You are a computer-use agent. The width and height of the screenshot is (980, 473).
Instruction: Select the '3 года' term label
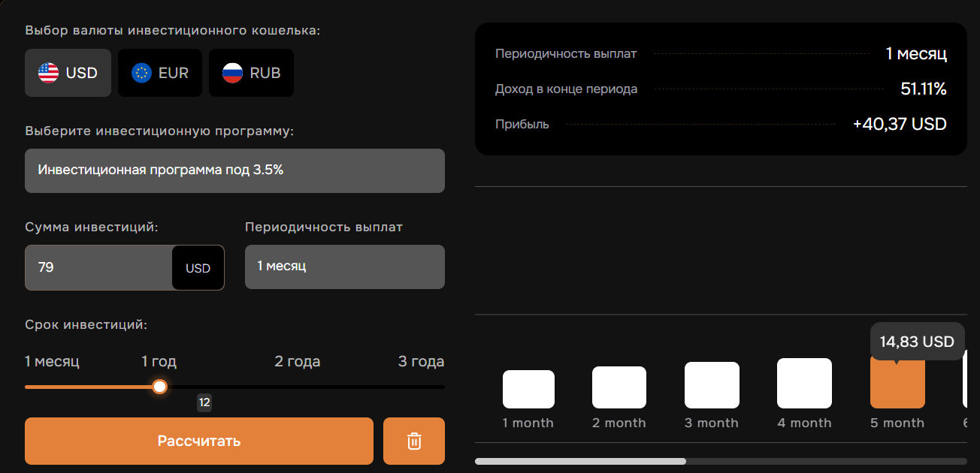421,362
